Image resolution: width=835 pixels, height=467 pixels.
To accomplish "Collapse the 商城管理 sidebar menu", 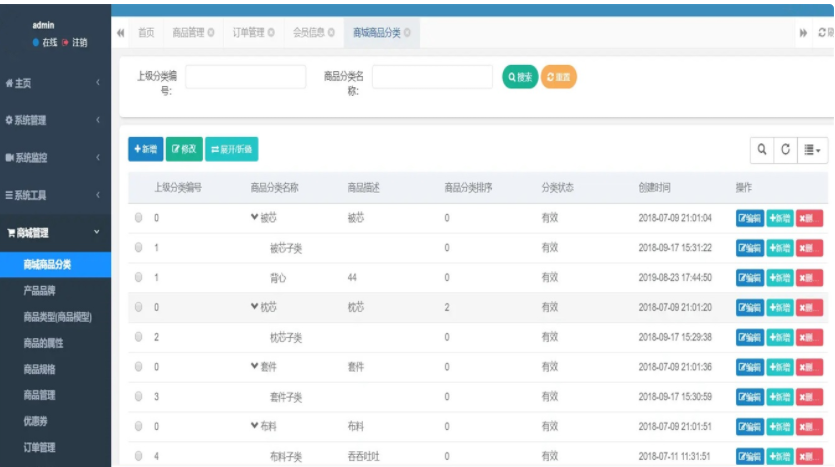I will pyautogui.click(x=55, y=233).
